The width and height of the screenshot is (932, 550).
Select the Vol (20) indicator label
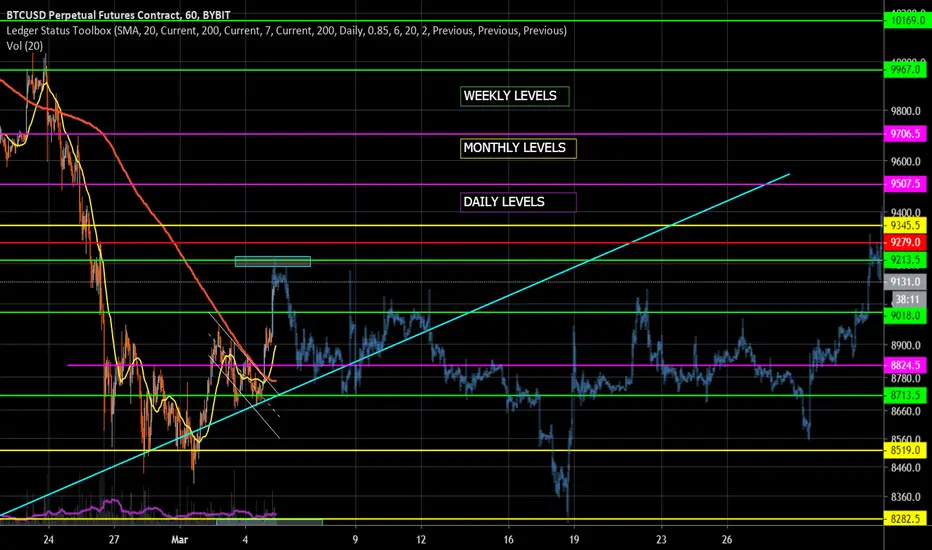(24, 46)
